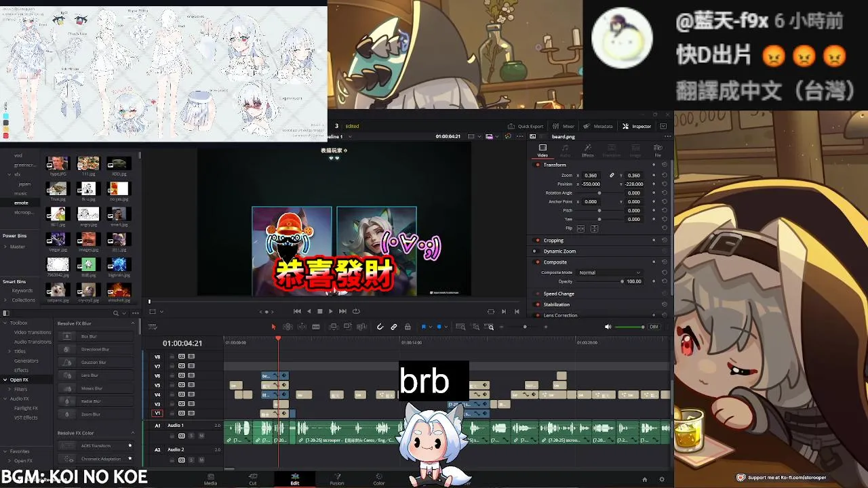Screen dimensions: 868x488
Task: Collapse the Audio FX tree
Action: [5, 399]
